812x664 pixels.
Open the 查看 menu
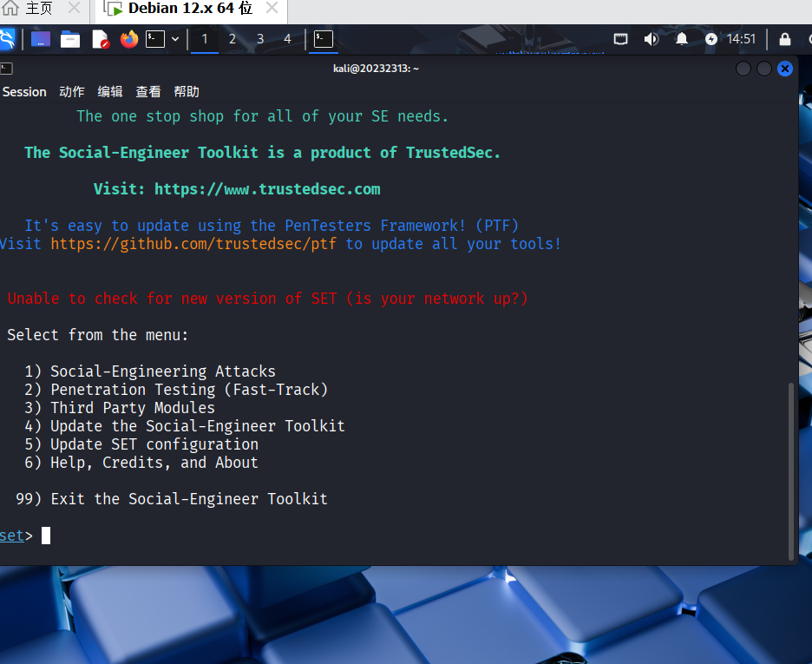pos(148,92)
